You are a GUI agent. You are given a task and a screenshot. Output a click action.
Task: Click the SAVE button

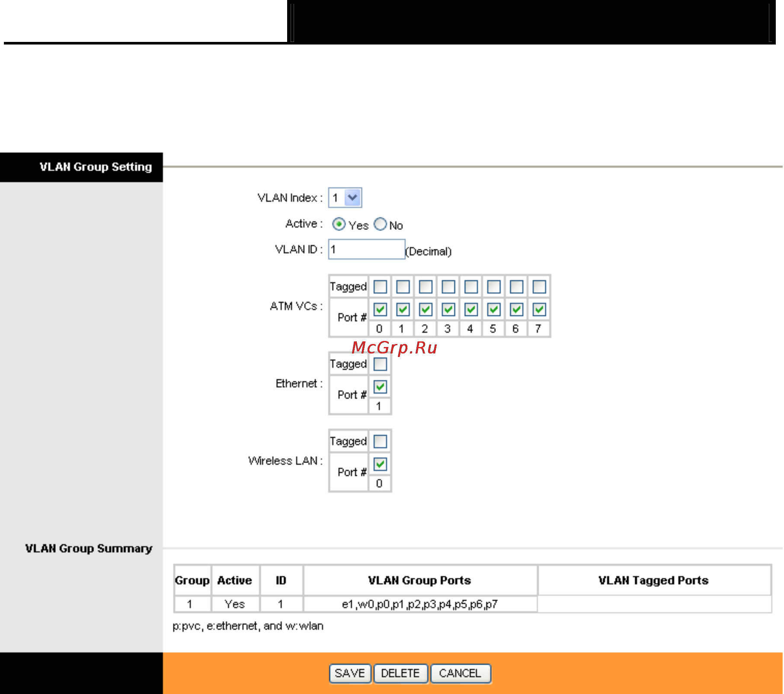[x=350, y=673]
